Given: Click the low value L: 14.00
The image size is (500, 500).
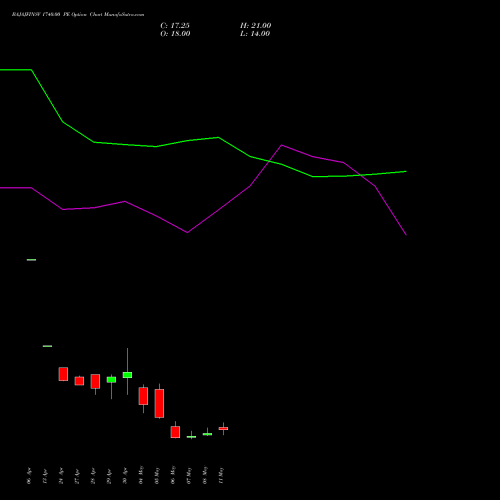Looking at the screenshot, I should 255,34.
